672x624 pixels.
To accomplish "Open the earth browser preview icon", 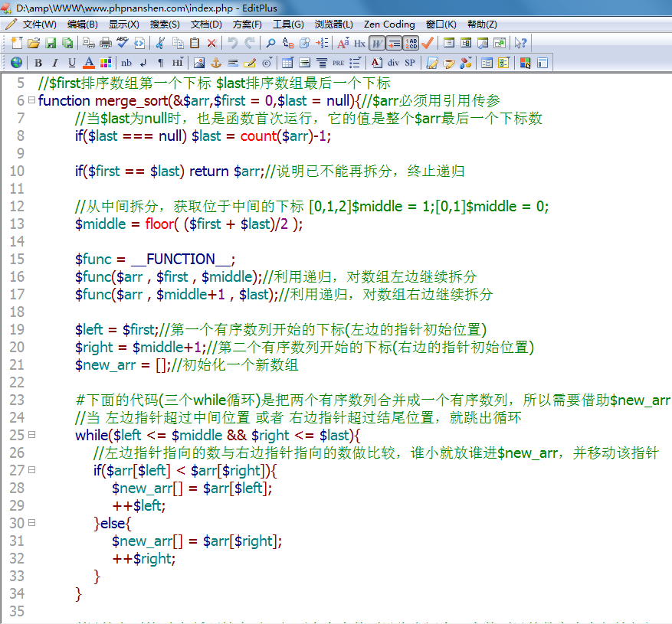I will point(17,63).
